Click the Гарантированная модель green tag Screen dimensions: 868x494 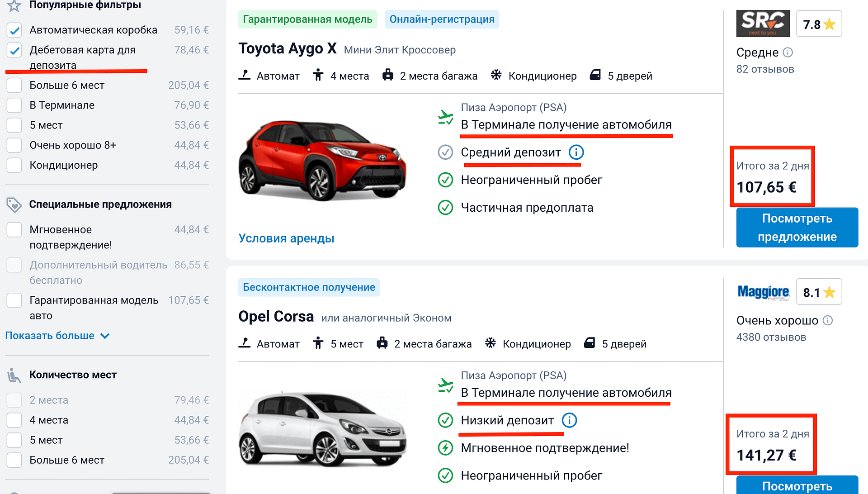307,19
